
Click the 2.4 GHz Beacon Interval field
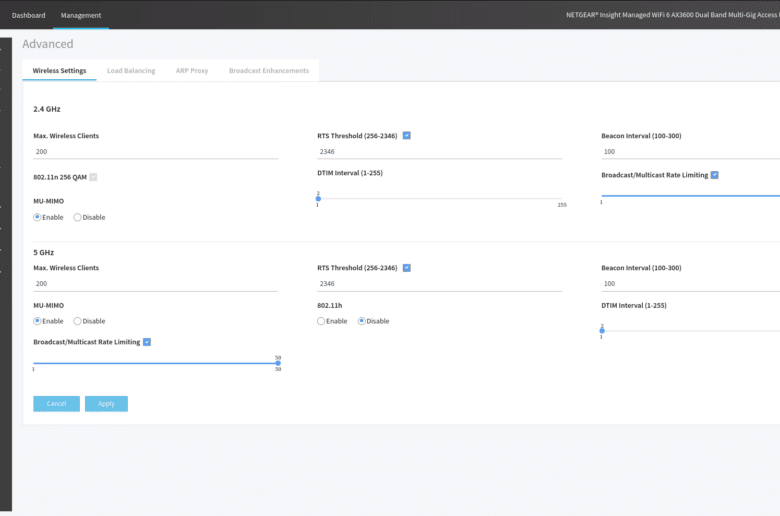pos(690,152)
